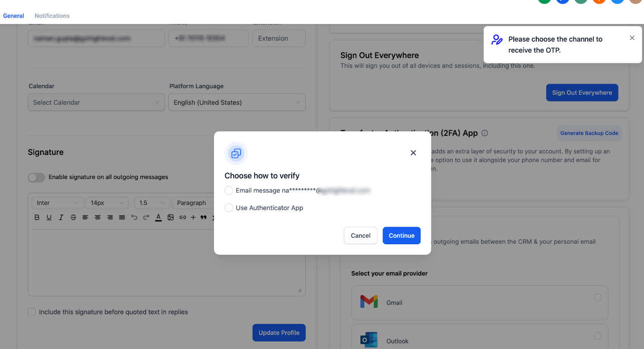Open the General tab
Screen dimensions: 644x349
(14, 16)
